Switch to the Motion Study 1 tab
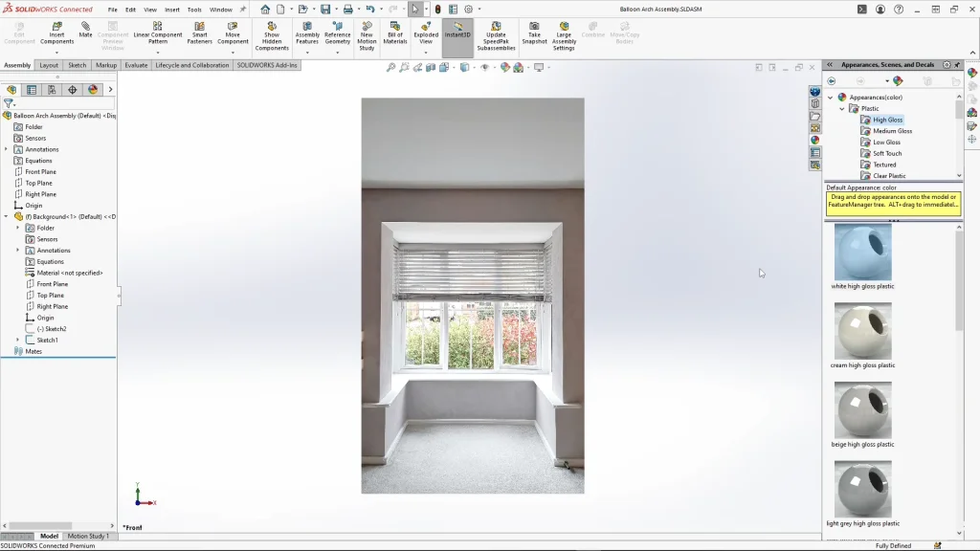Viewport: 980px width, 551px height. click(x=88, y=536)
